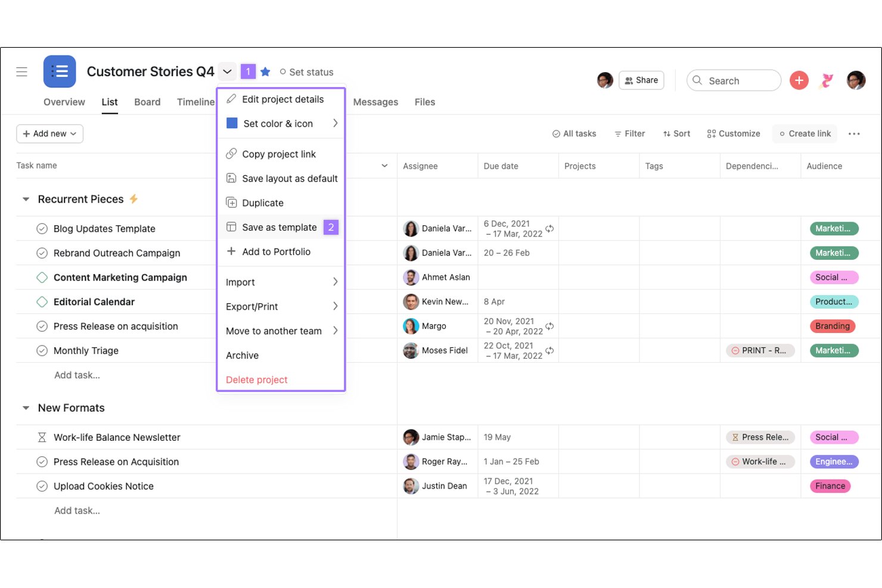The height and width of the screenshot is (588, 882).
Task: Select the blue Set color & icon swatch
Action: 232,123
